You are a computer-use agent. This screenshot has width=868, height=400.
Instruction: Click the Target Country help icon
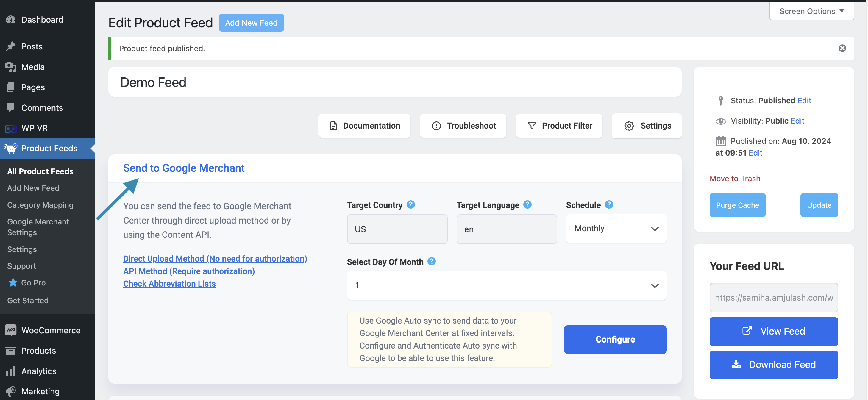tap(410, 204)
